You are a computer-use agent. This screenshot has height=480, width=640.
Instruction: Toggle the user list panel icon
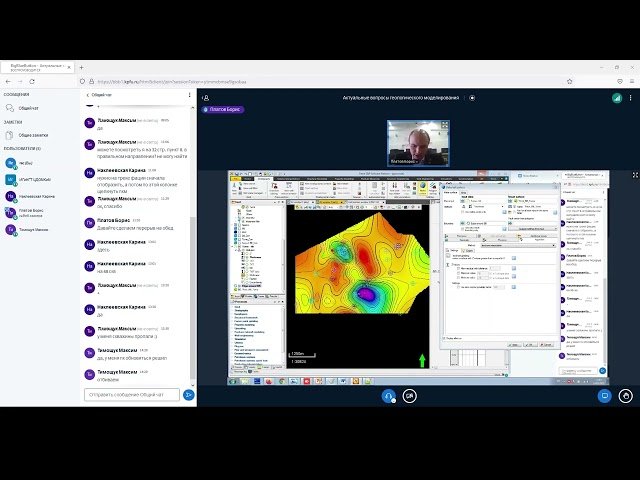pos(205,98)
